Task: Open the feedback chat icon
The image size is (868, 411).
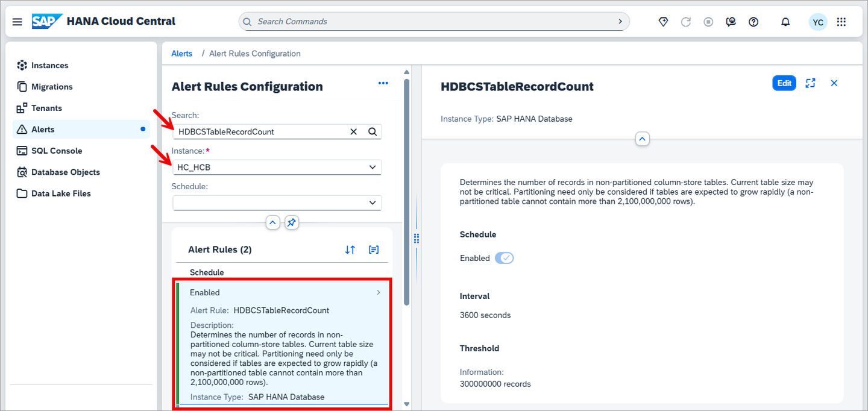Action: tap(731, 22)
